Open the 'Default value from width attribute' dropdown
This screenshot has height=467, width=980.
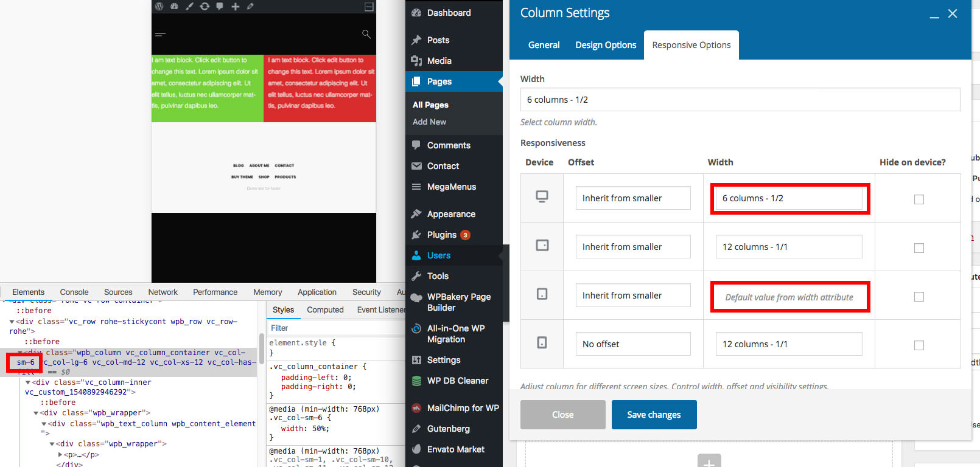tap(789, 297)
